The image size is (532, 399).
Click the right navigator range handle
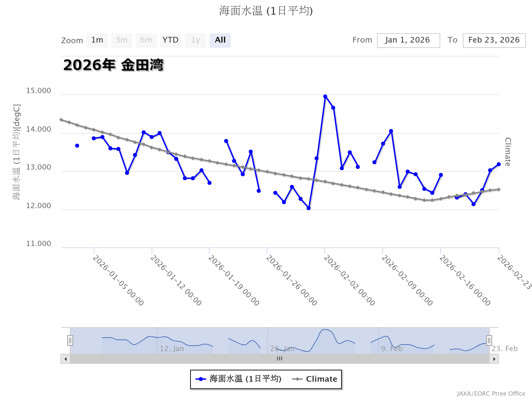click(489, 340)
